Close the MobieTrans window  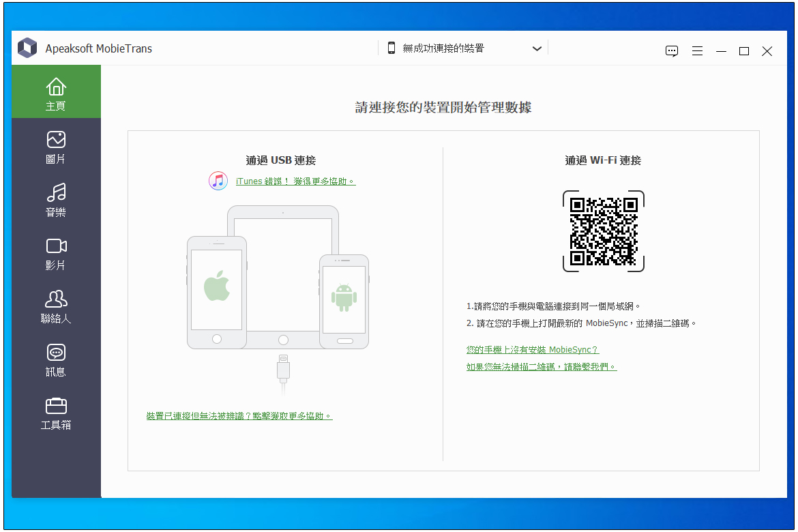767,51
